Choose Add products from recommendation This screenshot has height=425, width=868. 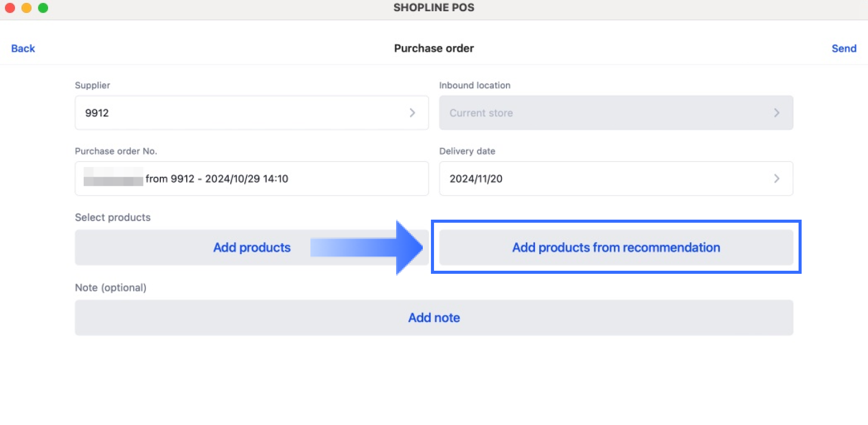point(616,248)
